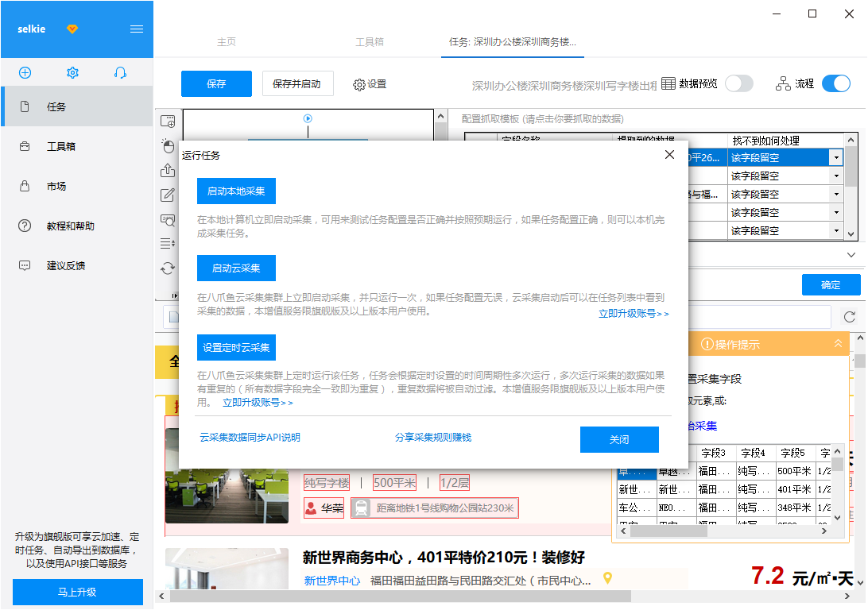Click the 保存并启动 button
Screen dimensions: 868x610
(x=297, y=83)
